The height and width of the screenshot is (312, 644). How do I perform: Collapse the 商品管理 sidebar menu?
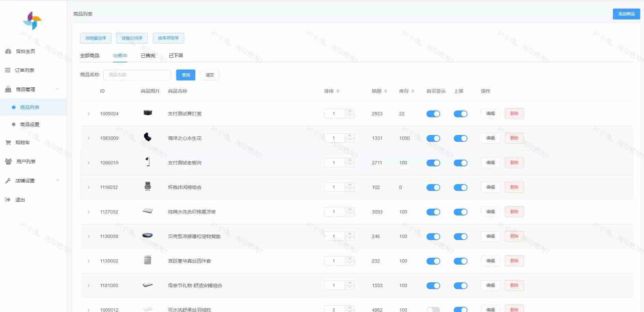[57, 89]
